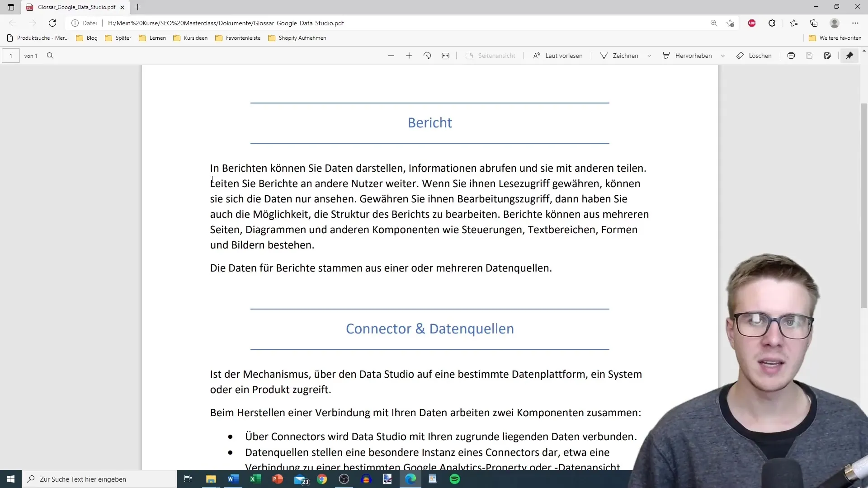Viewport: 868px width, 488px height.
Task: Open File Explorer from taskbar
Action: 211,479
